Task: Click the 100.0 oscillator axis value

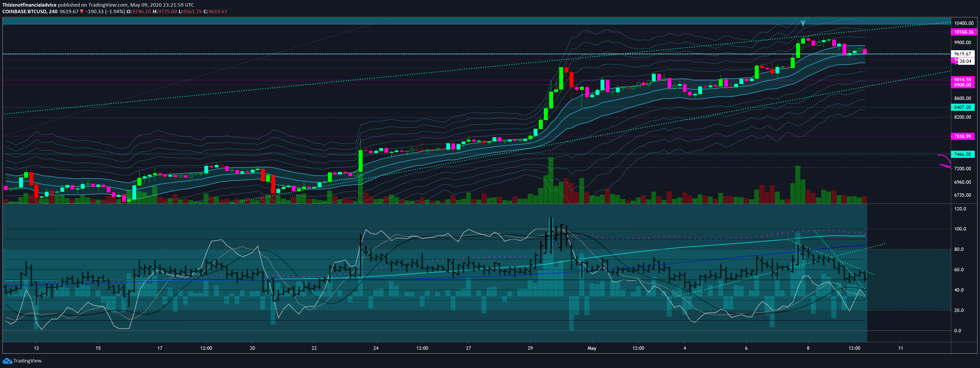Action: [960, 229]
